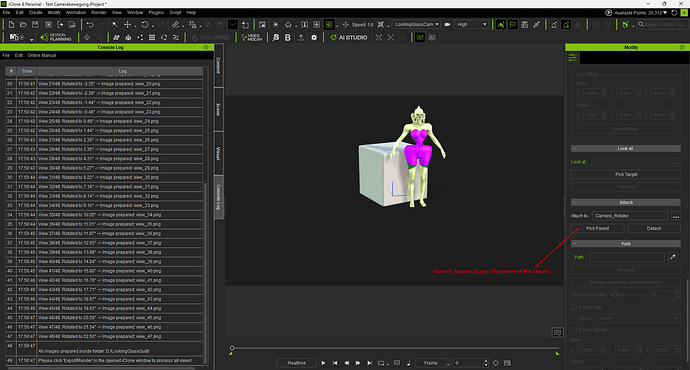This screenshot has width=690, height=370.
Task: Switch to the Visual side tab
Action: coord(218,154)
